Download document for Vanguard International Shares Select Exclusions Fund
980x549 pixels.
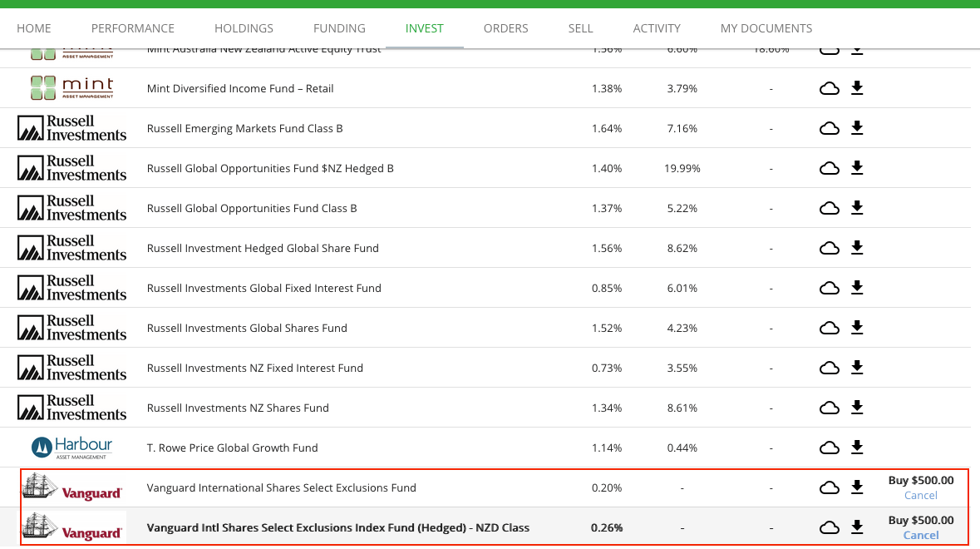857,487
